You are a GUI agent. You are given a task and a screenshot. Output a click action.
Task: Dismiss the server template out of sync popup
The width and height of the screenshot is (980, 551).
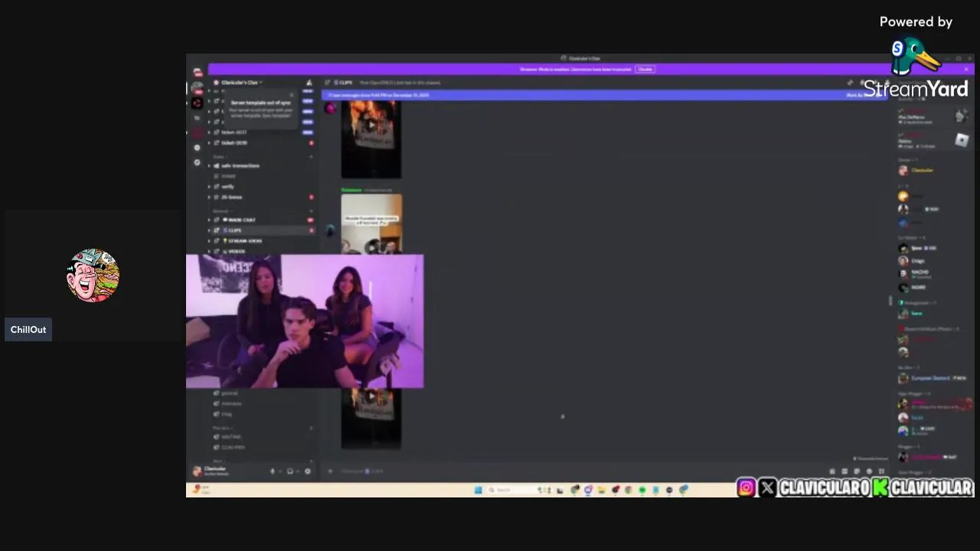pos(292,96)
